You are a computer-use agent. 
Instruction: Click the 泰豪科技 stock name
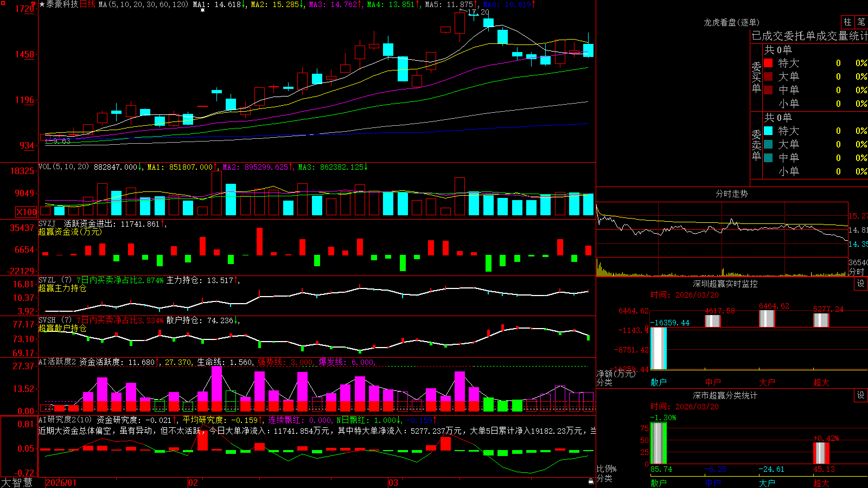tap(62, 4)
